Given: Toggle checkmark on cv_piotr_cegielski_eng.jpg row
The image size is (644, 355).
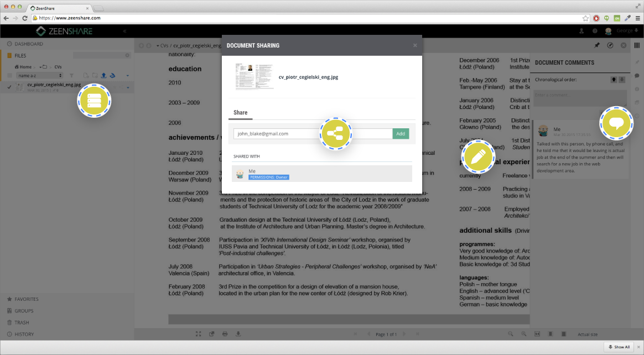Looking at the screenshot, I should (x=9, y=87).
